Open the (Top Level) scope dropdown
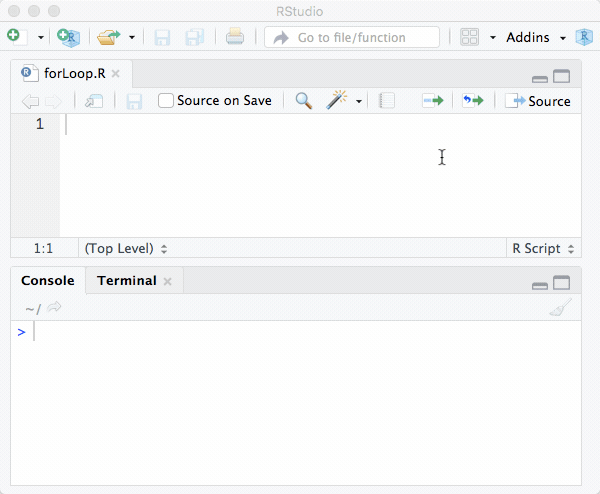600x494 pixels. coord(126,249)
